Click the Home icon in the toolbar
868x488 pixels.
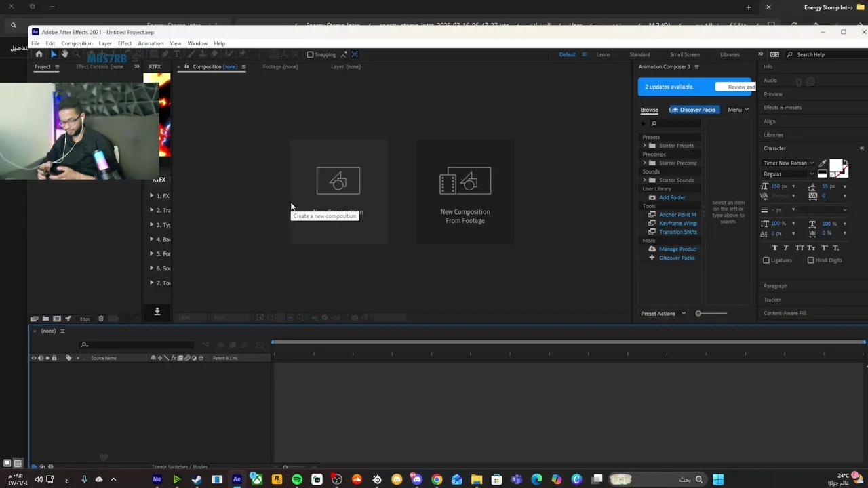pos(39,54)
